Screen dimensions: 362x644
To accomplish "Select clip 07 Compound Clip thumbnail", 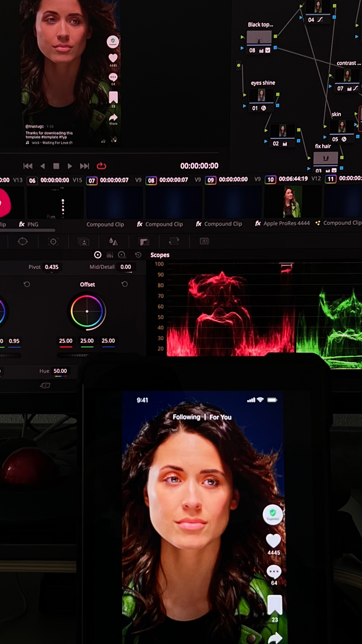I will (115, 203).
